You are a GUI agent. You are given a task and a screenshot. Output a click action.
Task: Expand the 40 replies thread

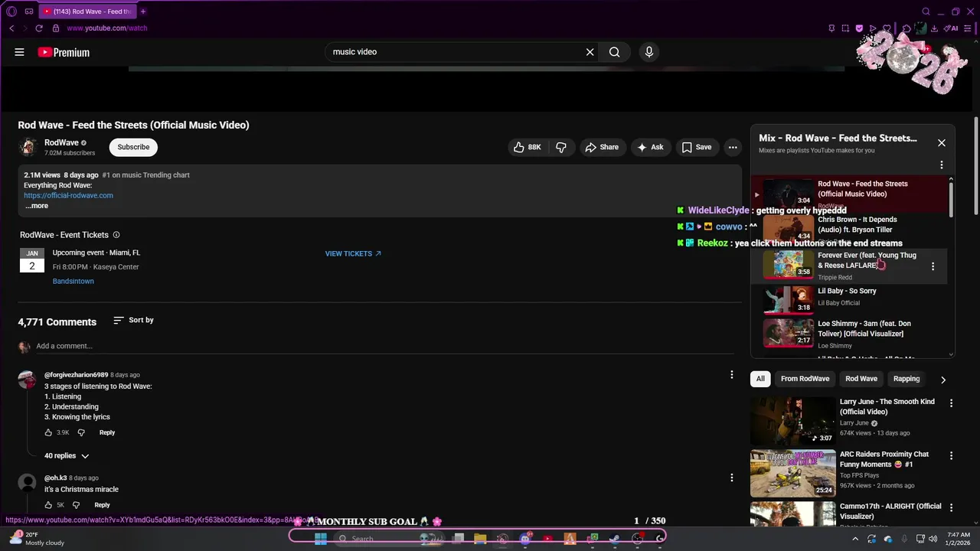point(67,456)
